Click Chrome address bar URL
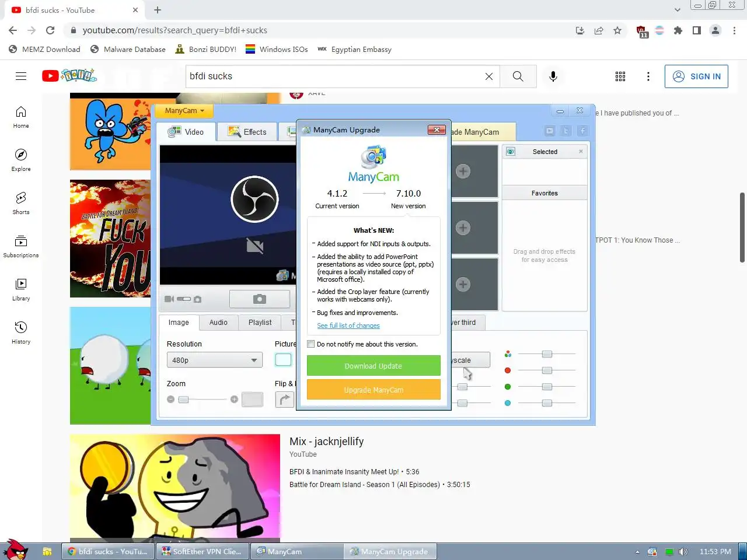The width and height of the screenshot is (747, 560). pyautogui.click(x=175, y=30)
